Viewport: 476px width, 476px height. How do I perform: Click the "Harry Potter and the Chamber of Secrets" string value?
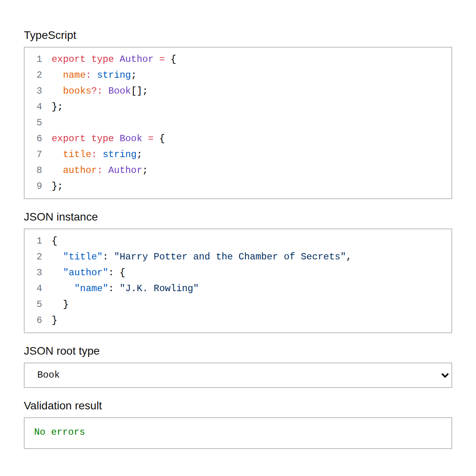pos(230,257)
